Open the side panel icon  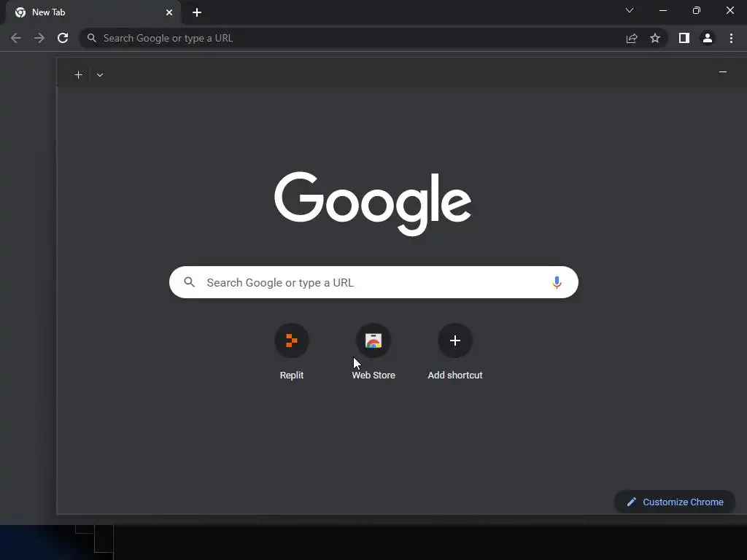[684, 38]
